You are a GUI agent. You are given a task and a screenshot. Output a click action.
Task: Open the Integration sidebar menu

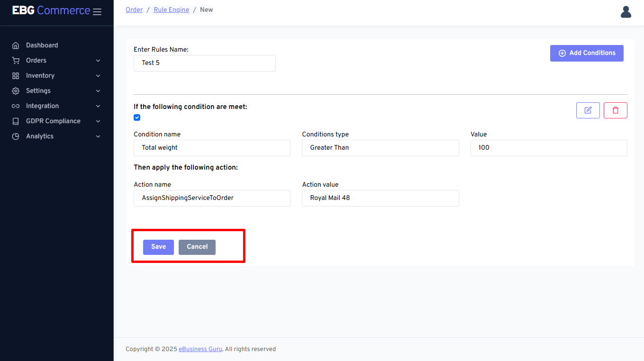tap(43, 106)
